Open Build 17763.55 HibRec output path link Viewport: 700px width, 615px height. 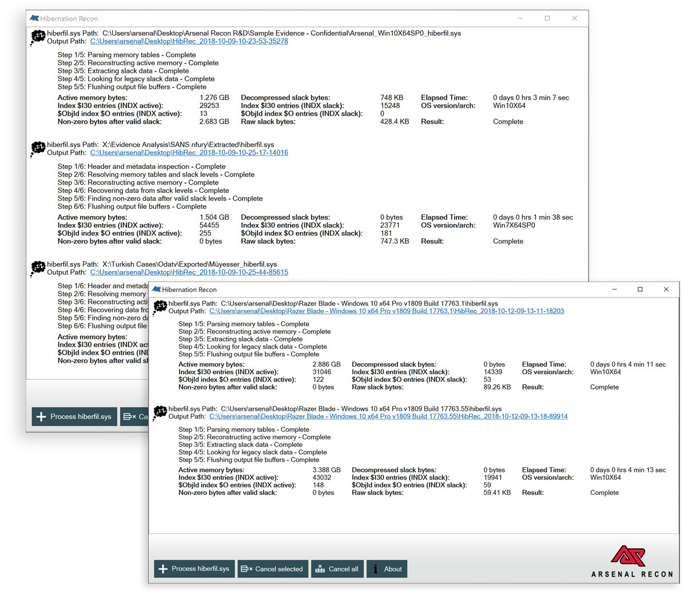(388, 416)
